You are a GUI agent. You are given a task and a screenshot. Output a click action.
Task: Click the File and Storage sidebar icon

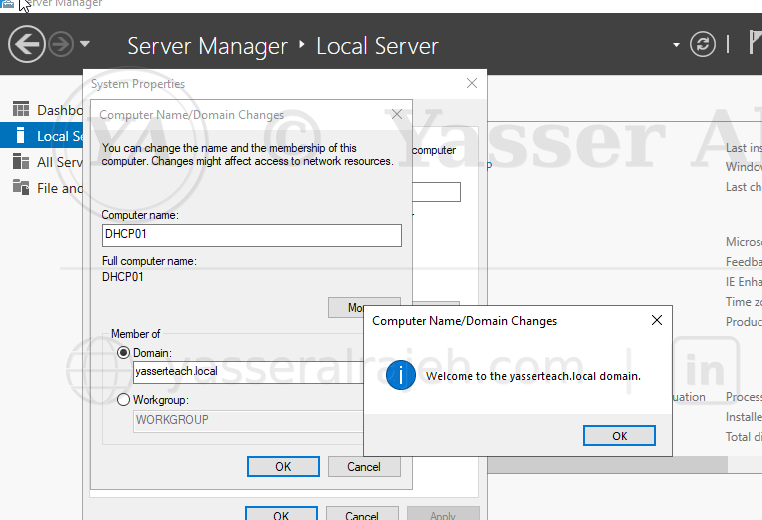[x=21, y=187]
